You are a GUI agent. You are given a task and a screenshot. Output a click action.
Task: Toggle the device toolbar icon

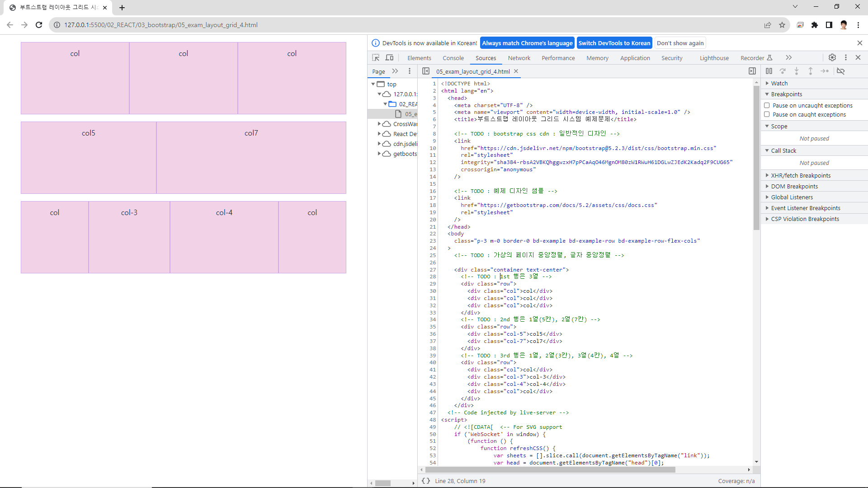pos(389,58)
